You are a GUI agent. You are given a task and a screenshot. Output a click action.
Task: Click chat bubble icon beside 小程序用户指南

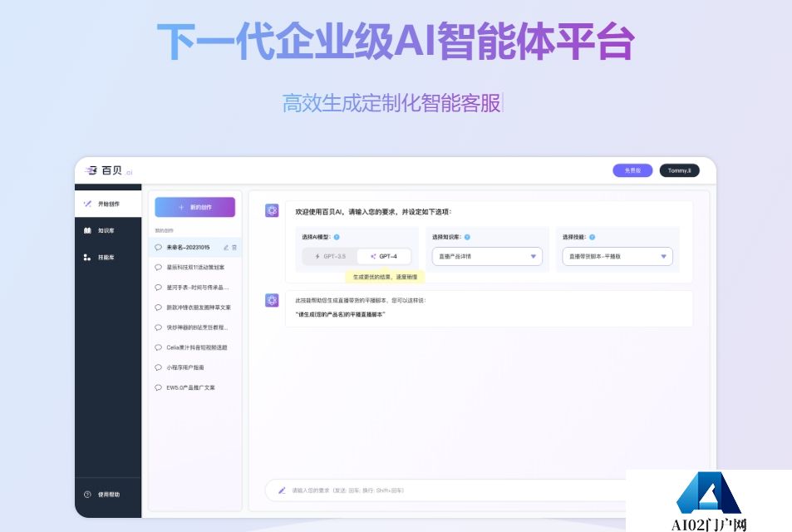click(x=158, y=367)
